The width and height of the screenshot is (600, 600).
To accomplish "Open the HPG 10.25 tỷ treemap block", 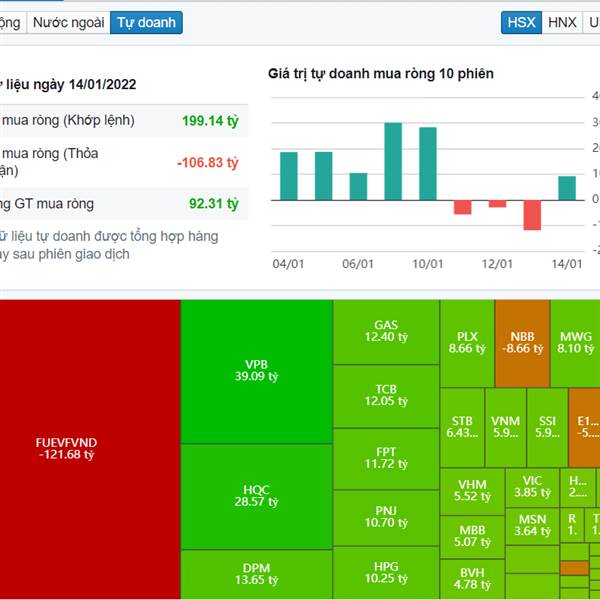I will [x=386, y=573].
